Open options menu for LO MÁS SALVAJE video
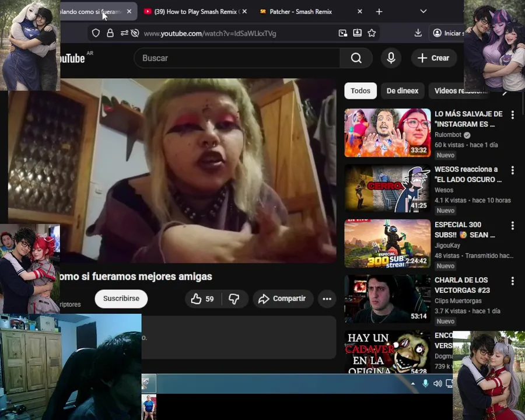The height and width of the screenshot is (420, 525). point(512,115)
